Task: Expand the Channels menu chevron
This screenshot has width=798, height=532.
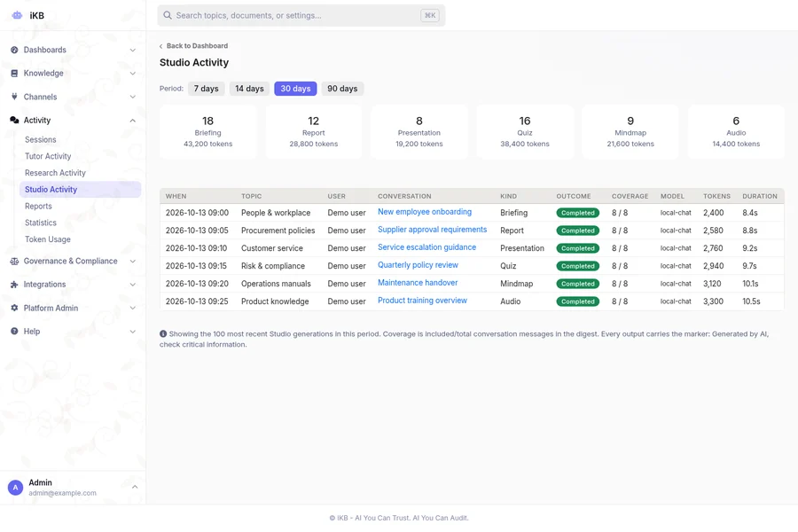Action: (x=133, y=97)
